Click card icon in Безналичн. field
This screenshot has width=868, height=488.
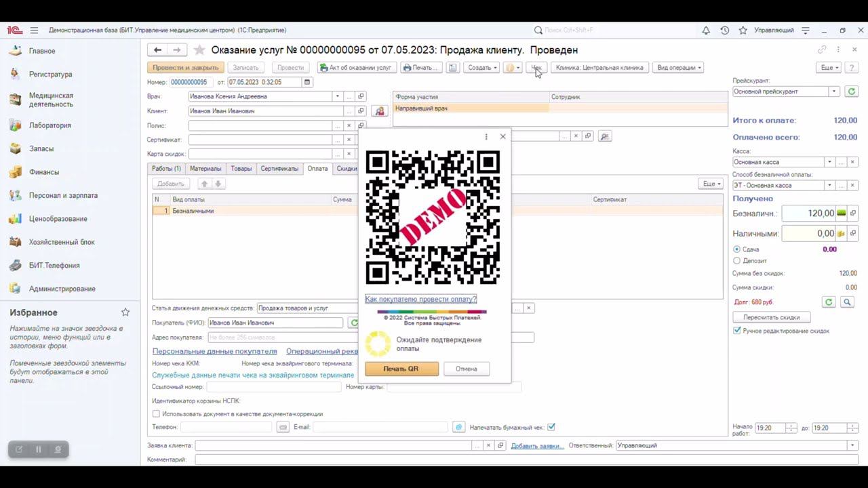[842, 213]
